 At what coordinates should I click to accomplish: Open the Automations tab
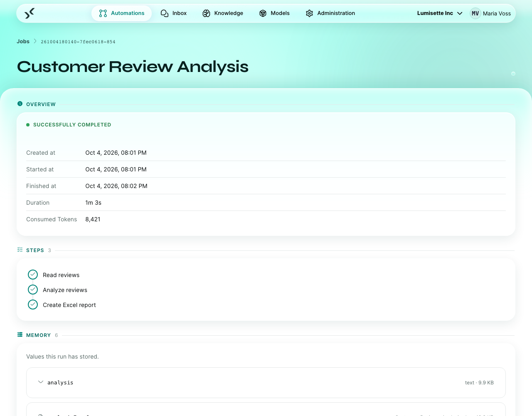pos(121,13)
